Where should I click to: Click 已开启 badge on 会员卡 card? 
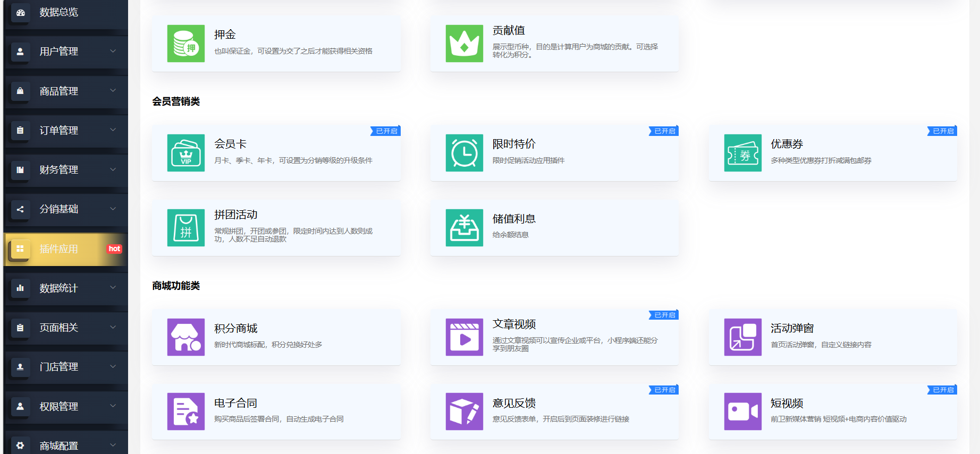386,131
